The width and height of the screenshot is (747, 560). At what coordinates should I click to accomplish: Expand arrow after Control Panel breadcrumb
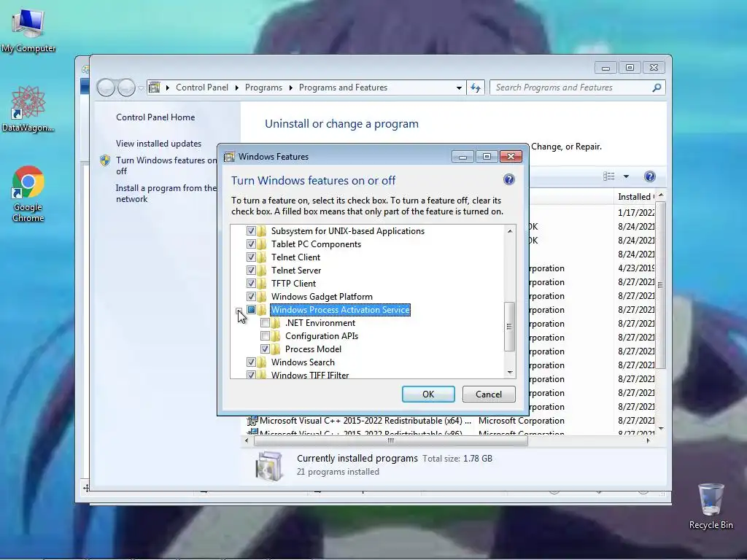point(237,87)
